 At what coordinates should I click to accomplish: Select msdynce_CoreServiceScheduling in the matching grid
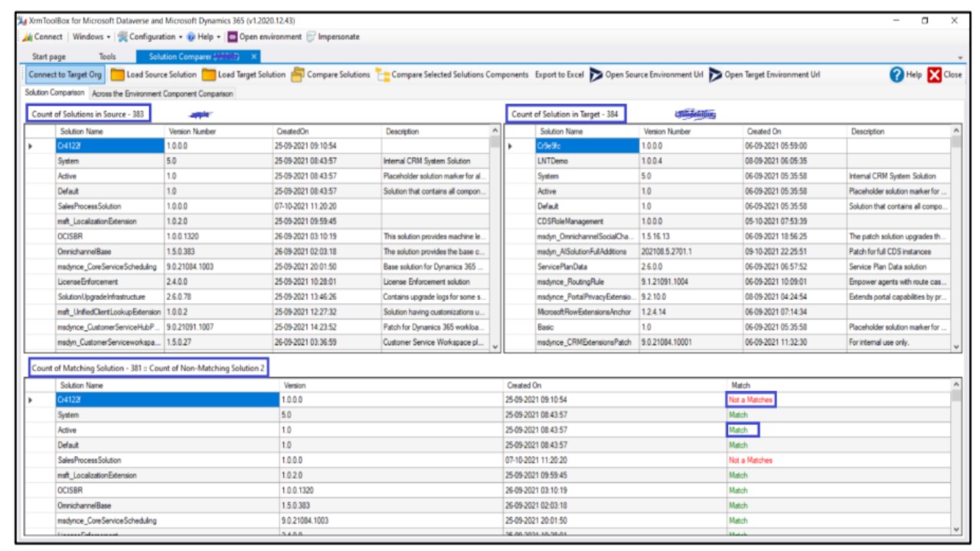coord(168,521)
